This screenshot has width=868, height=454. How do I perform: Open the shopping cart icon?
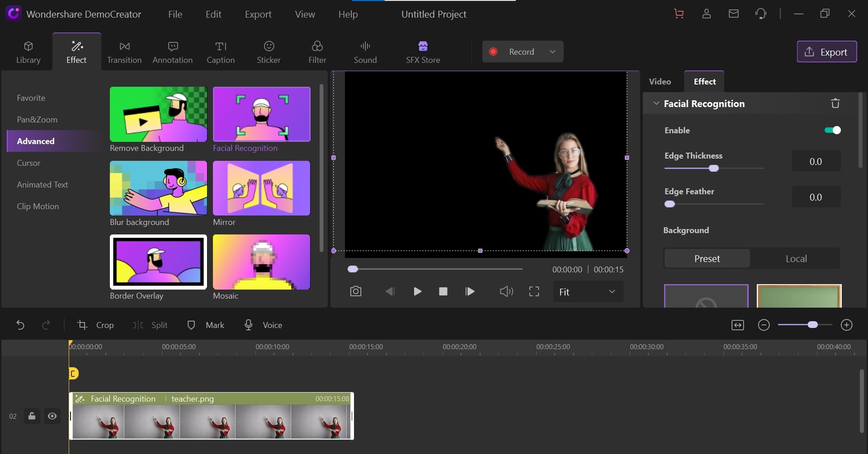point(679,14)
